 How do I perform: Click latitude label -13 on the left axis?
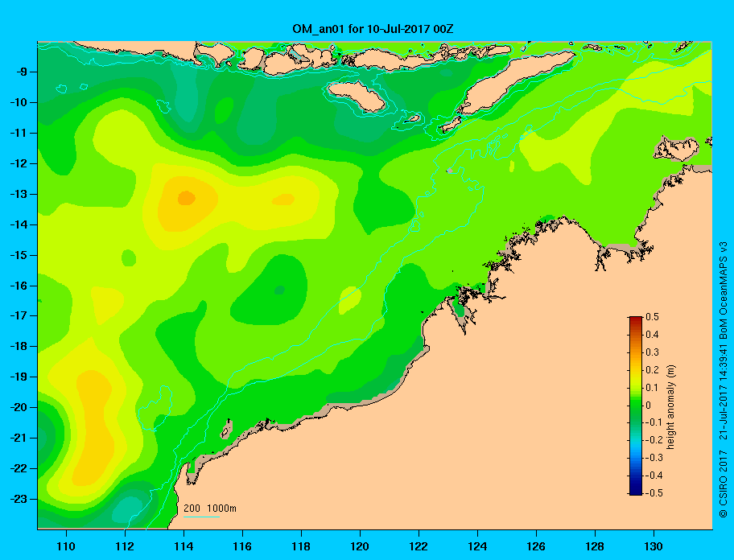click(19, 194)
